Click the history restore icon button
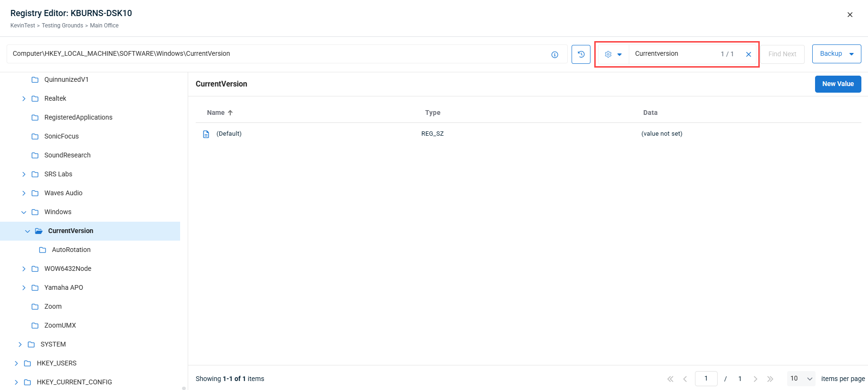 (581, 54)
